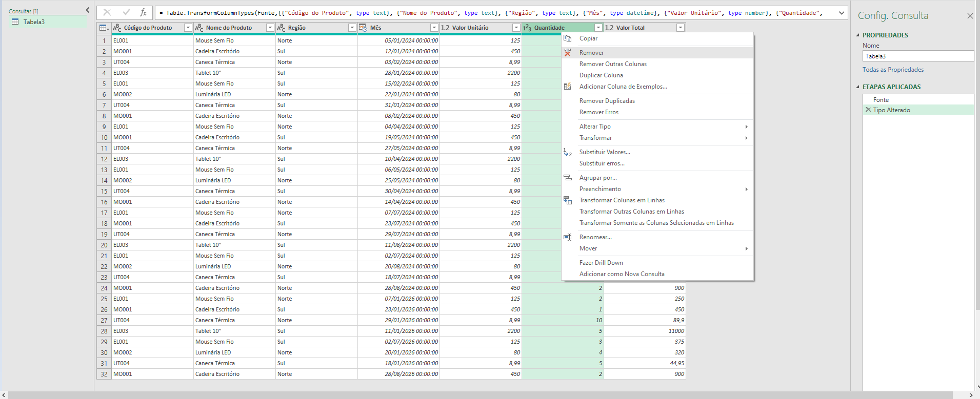The height and width of the screenshot is (399, 980).
Task: Collapse the PROPRIEDADES section
Action: click(858, 35)
